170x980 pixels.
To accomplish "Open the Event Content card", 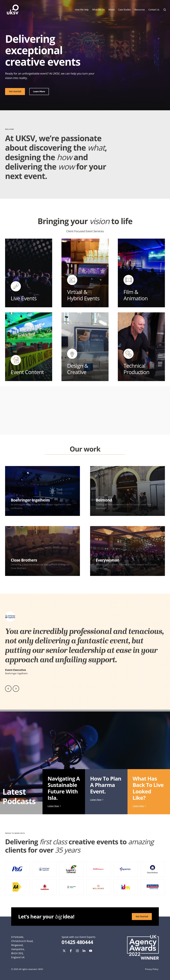I will pos(29,347).
